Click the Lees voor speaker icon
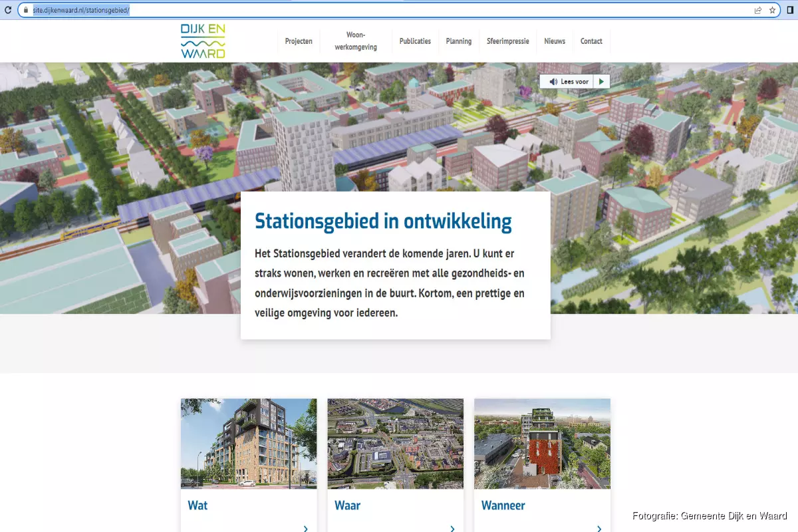This screenshot has width=798, height=532. click(553, 82)
